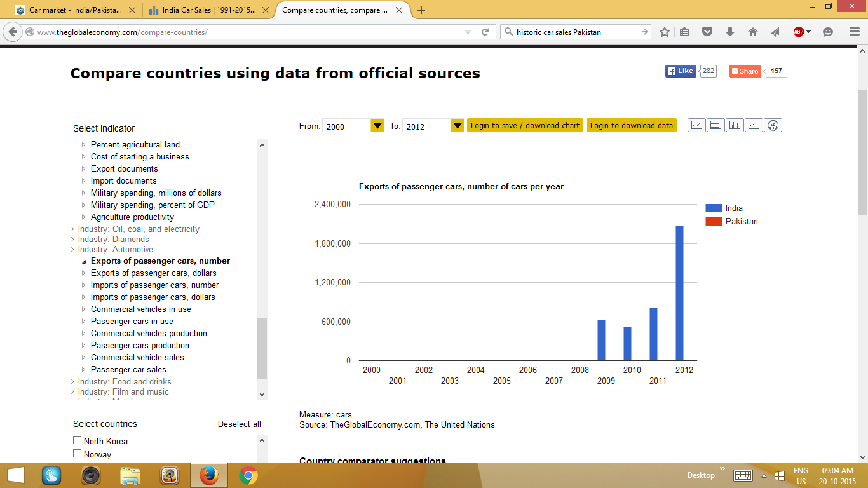Open the From year dropdown
The height and width of the screenshot is (488, 868).
point(377,126)
